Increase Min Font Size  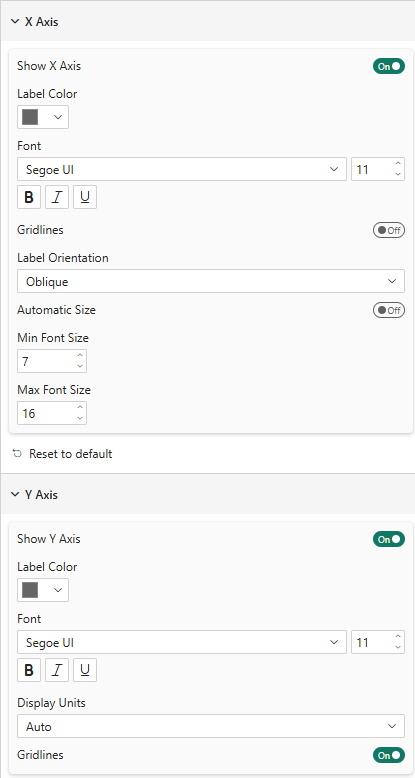click(80, 356)
